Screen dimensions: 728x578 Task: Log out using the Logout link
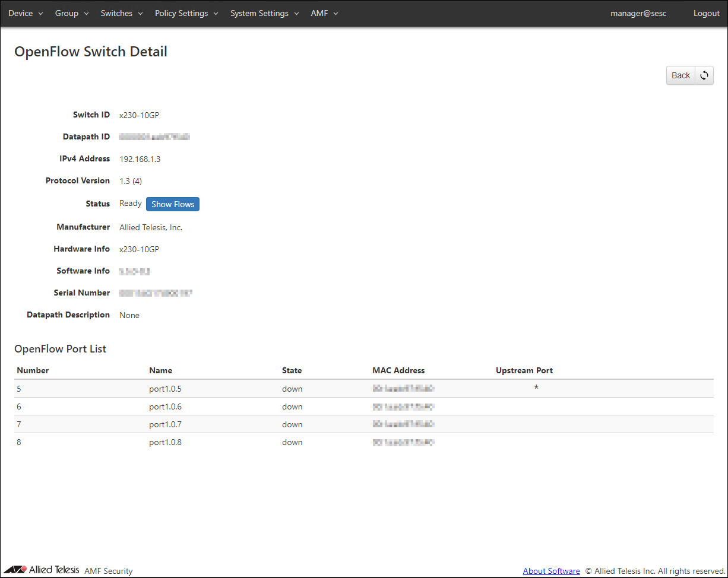706,13
